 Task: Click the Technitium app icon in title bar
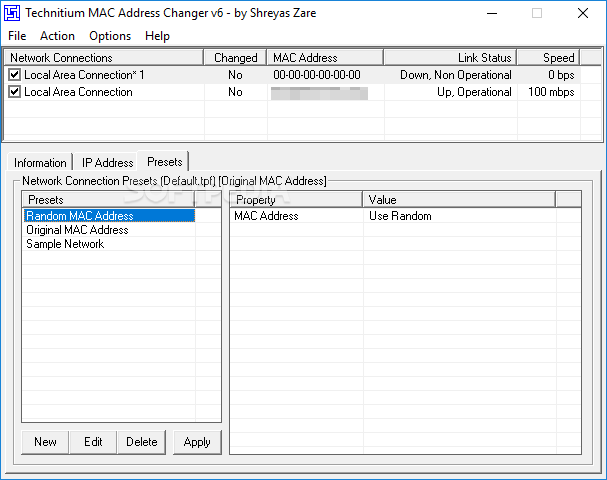click(x=12, y=13)
